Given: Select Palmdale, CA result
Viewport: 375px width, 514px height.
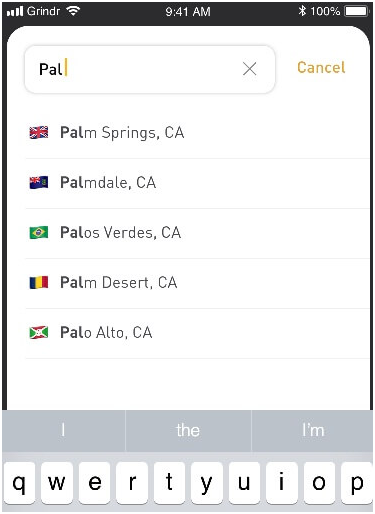Looking at the screenshot, I should pos(197,183).
